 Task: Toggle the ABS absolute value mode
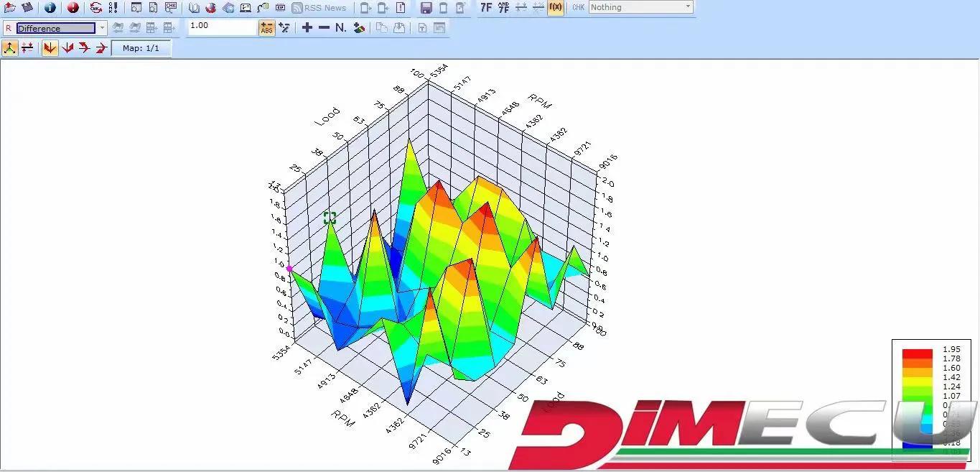tap(267, 28)
